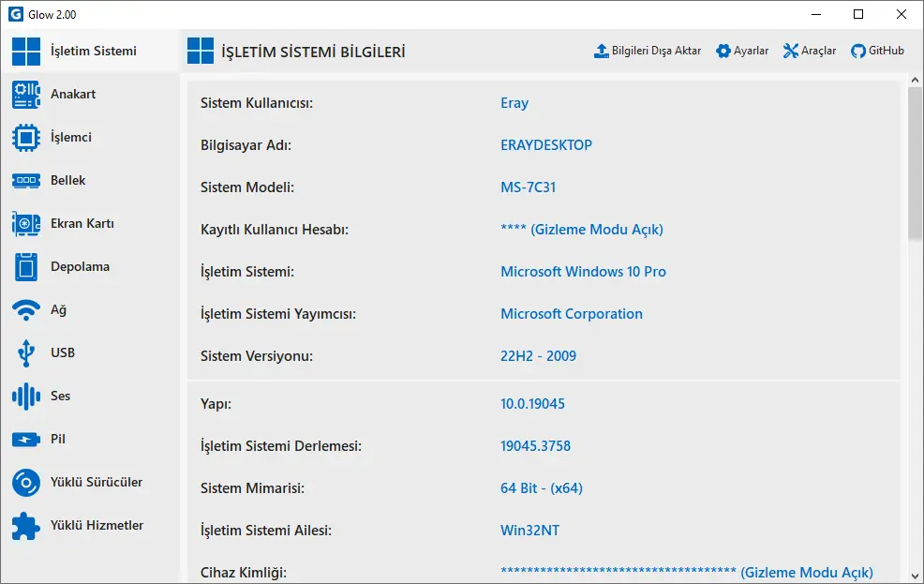Click the build value 10.0.19045

tap(532, 404)
